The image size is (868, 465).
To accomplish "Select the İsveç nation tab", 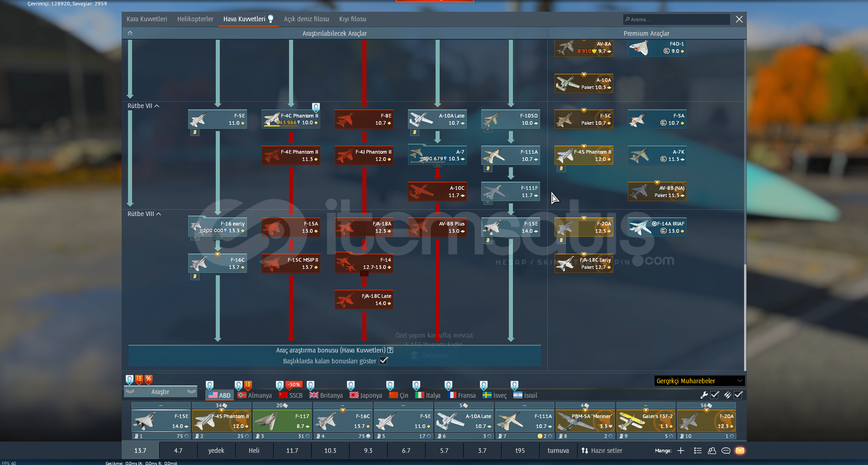I will tap(495, 395).
